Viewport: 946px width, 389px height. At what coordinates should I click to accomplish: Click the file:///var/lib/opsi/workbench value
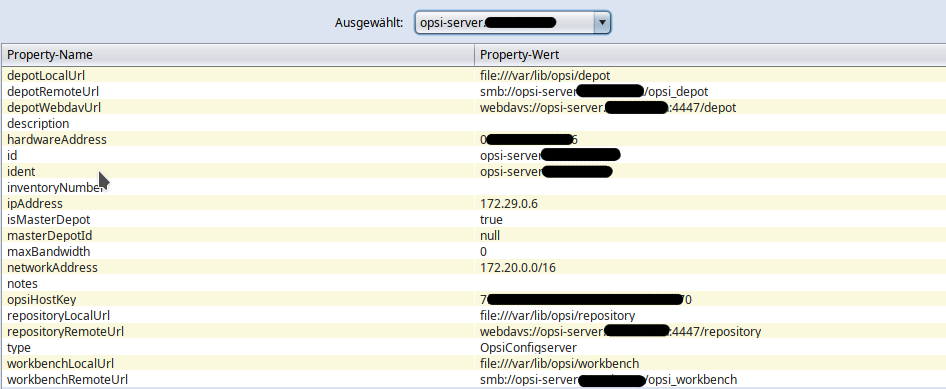pos(559,363)
